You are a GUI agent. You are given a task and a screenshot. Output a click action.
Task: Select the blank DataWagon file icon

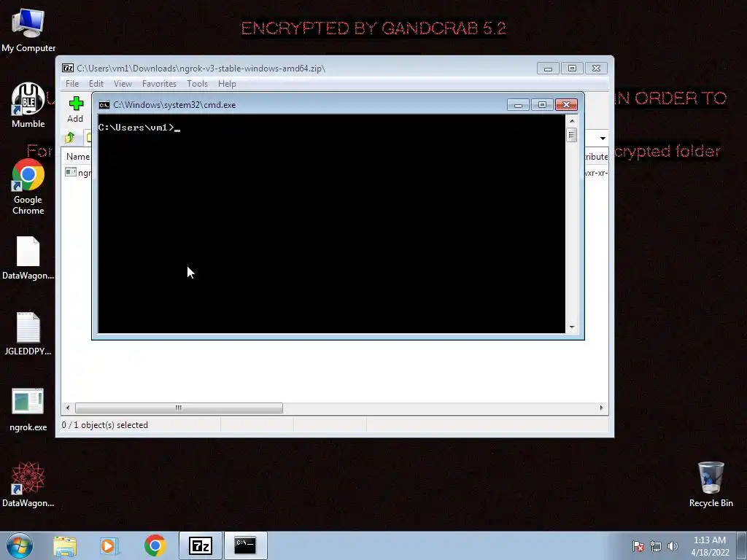coord(28,257)
